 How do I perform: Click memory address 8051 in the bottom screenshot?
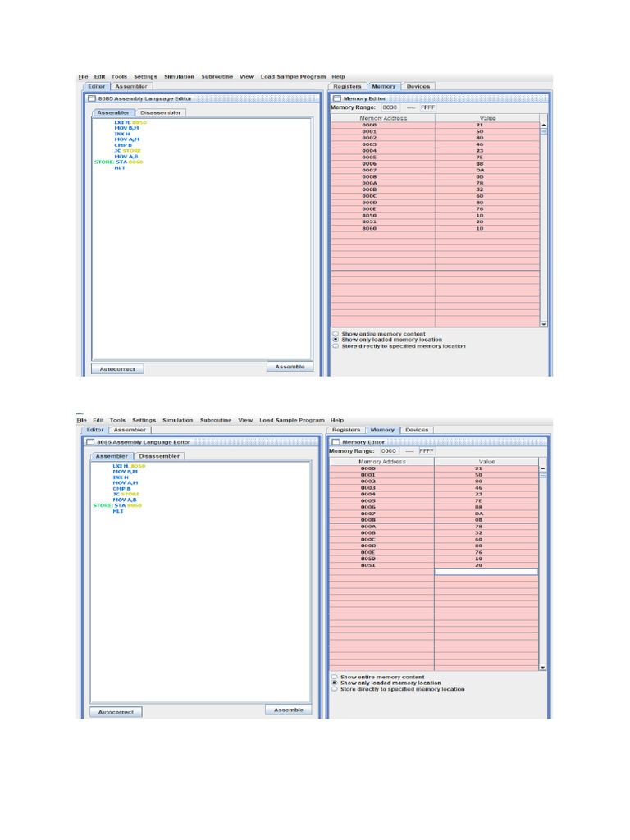click(368, 565)
